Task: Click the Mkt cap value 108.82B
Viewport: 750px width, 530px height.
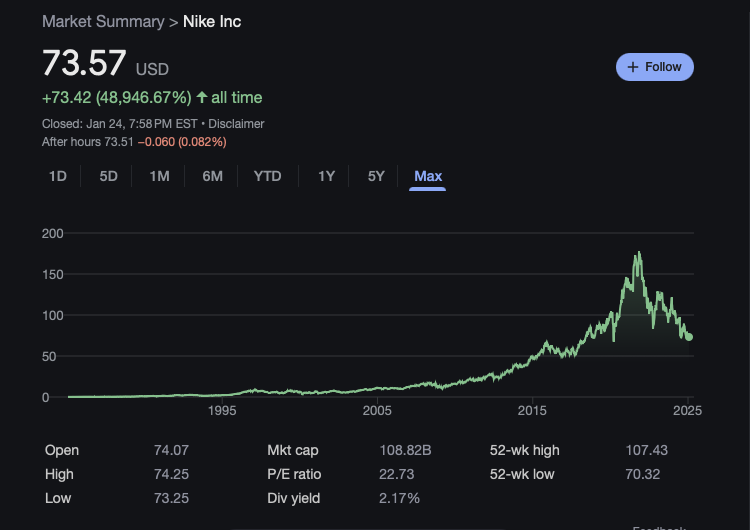Action: coord(405,450)
